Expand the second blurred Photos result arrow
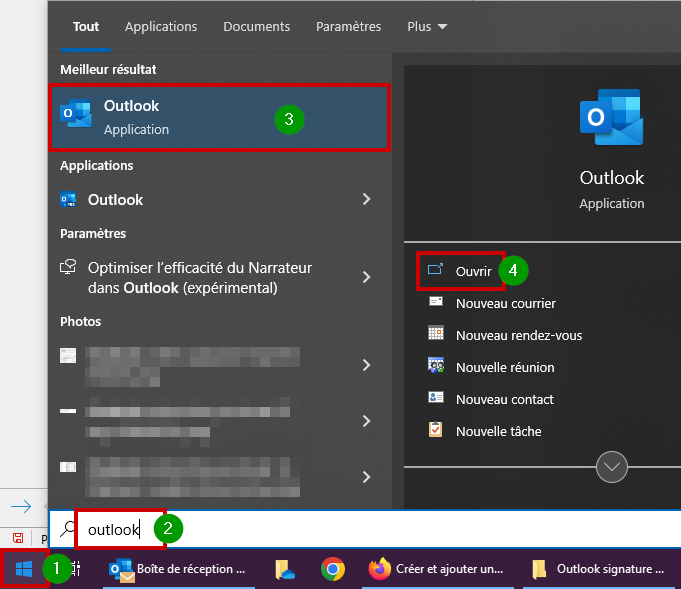 (366, 420)
